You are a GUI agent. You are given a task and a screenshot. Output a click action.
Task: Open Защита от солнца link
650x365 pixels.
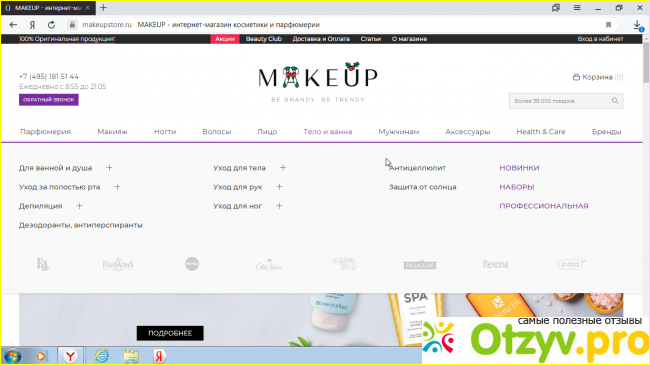422,187
